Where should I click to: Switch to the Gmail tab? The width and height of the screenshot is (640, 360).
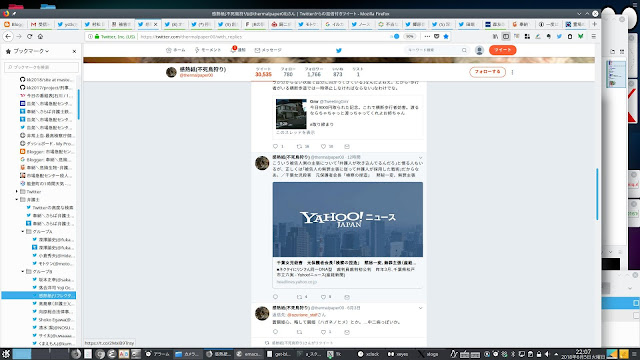click(x=40, y=24)
